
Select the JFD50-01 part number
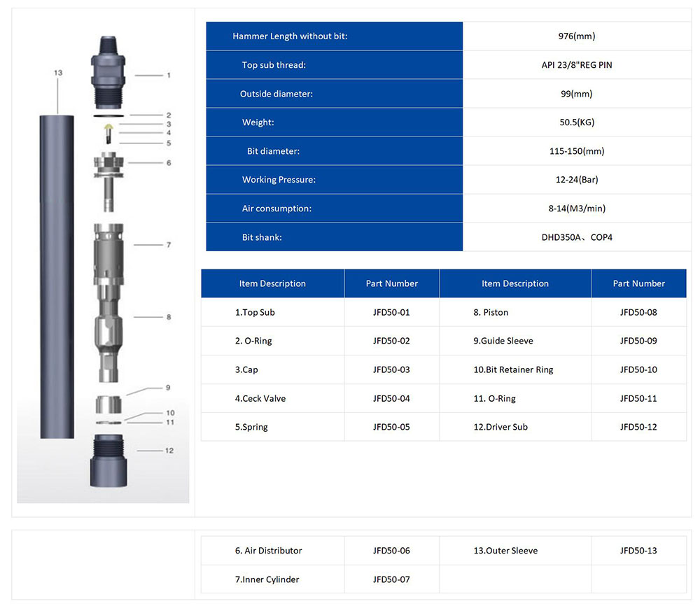(391, 312)
